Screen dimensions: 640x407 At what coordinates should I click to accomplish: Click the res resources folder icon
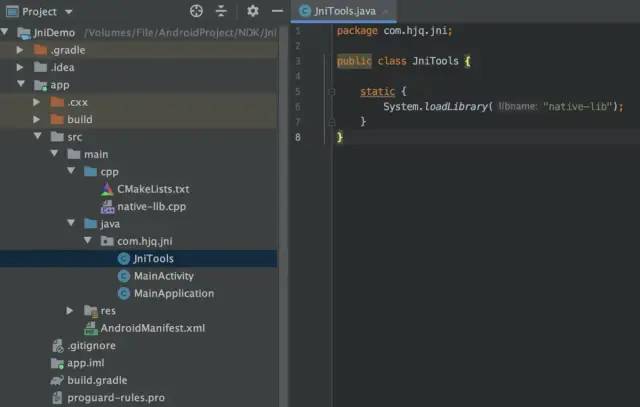pos(91,311)
